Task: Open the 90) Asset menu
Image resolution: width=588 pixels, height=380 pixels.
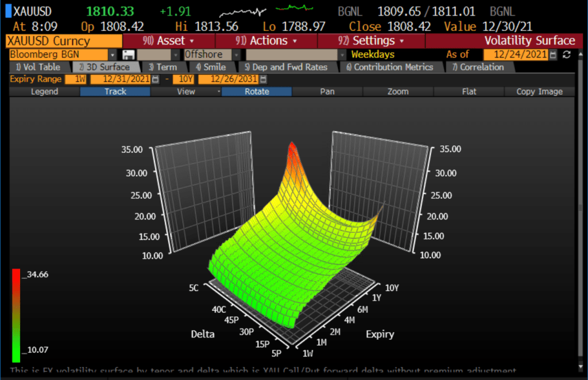Action: click(168, 41)
